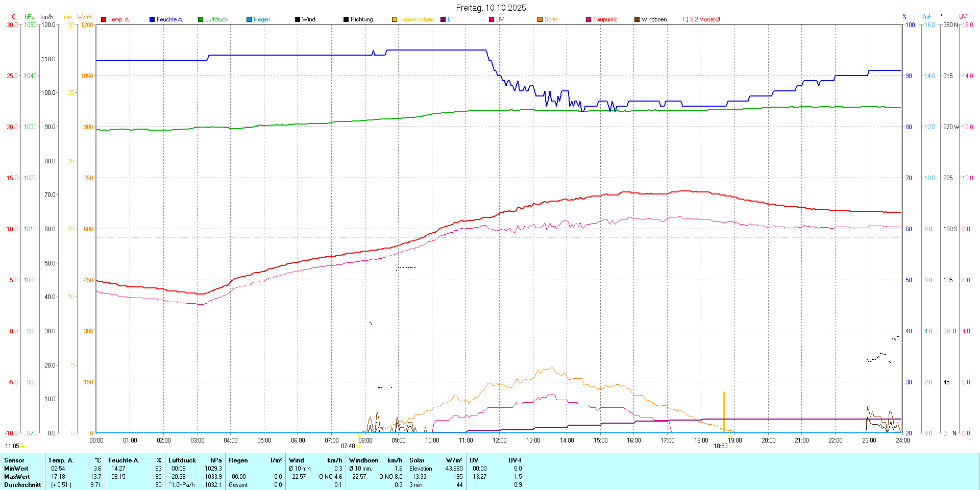980x490 pixels.
Task: Click the yellow Sonnenschein legend swatch
Action: [x=395, y=19]
